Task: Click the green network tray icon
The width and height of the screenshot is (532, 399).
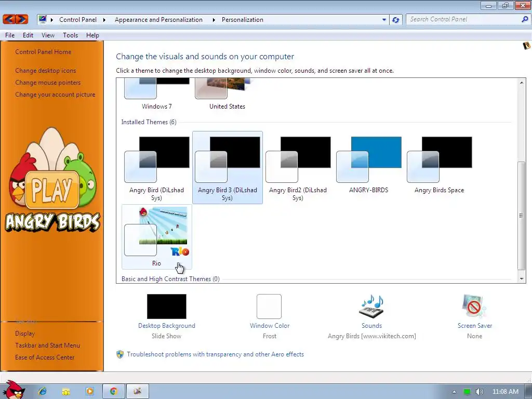Action: (x=467, y=392)
